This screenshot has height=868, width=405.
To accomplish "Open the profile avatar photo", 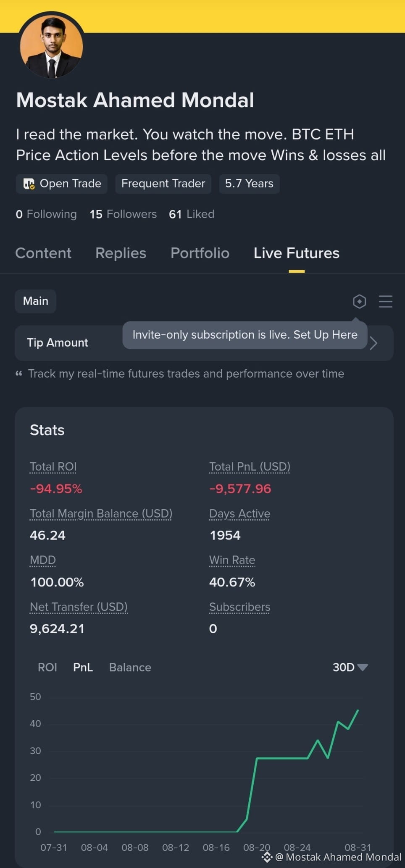I will coord(51,46).
